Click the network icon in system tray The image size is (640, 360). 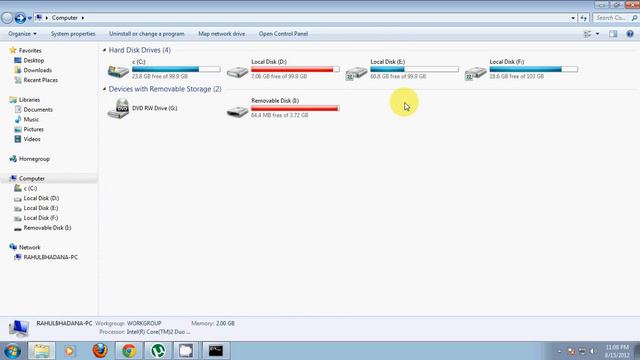(x=582, y=351)
